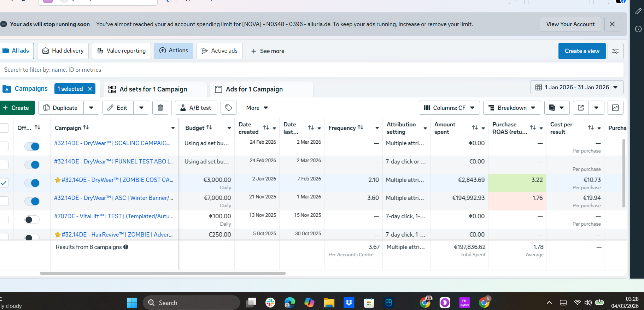Viewport: 644px width, 310px height.
Task: Switch to the All ads view
Action: [x=16, y=51]
